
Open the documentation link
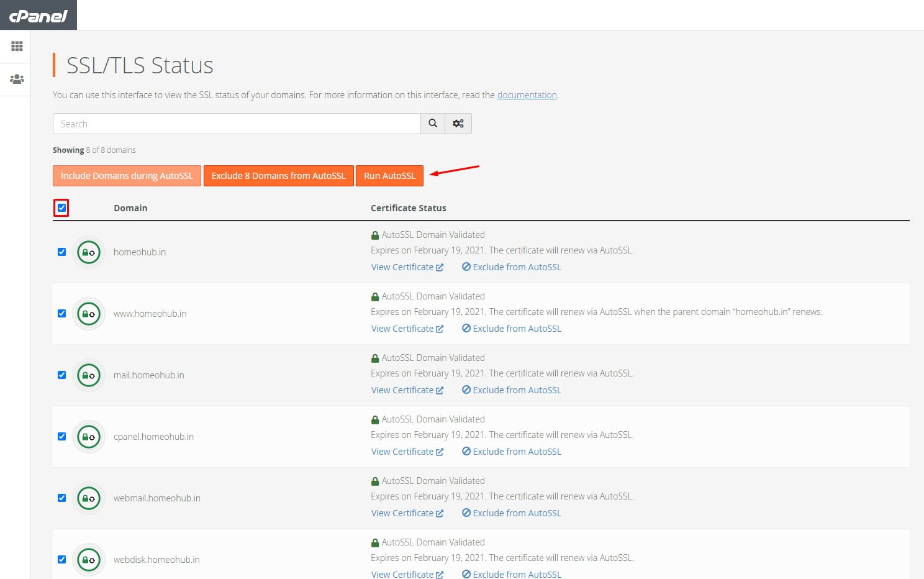tap(527, 95)
